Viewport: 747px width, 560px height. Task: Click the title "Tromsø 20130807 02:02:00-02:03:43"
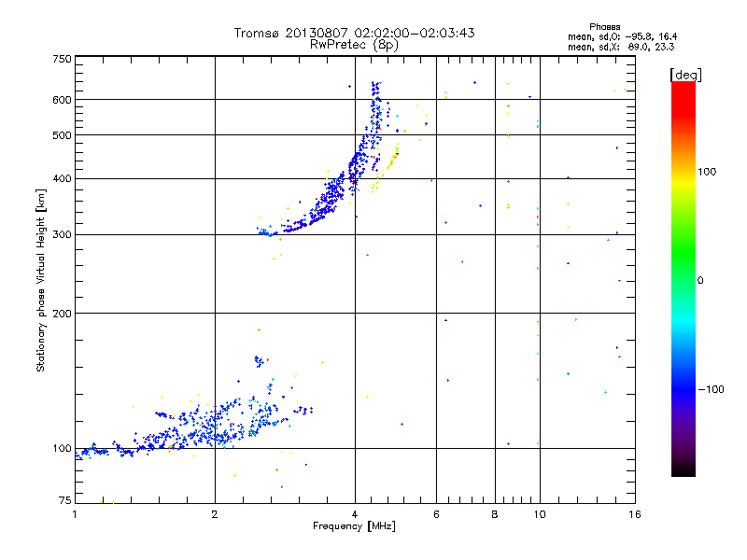coord(354,33)
